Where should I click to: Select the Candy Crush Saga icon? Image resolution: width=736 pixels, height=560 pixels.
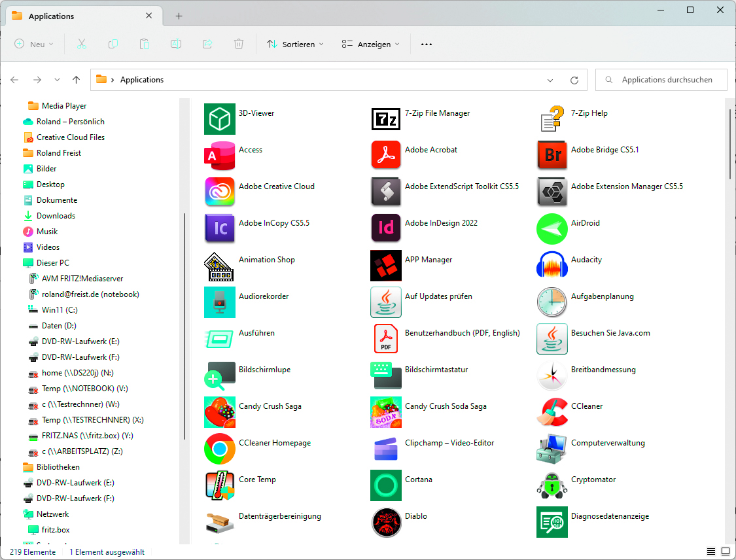tap(220, 411)
